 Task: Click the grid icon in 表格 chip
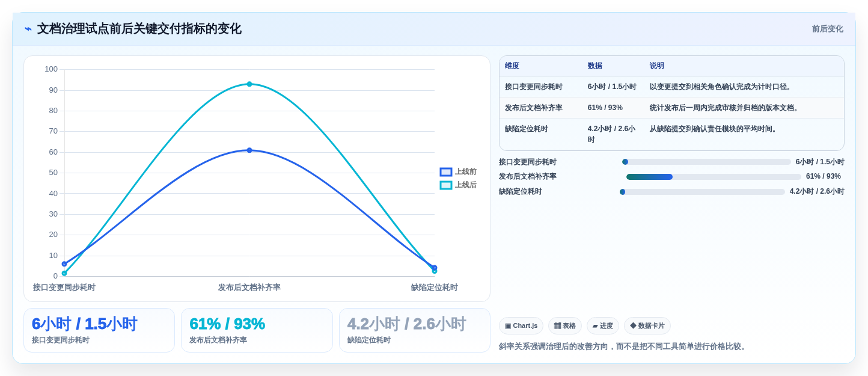coord(557,326)
